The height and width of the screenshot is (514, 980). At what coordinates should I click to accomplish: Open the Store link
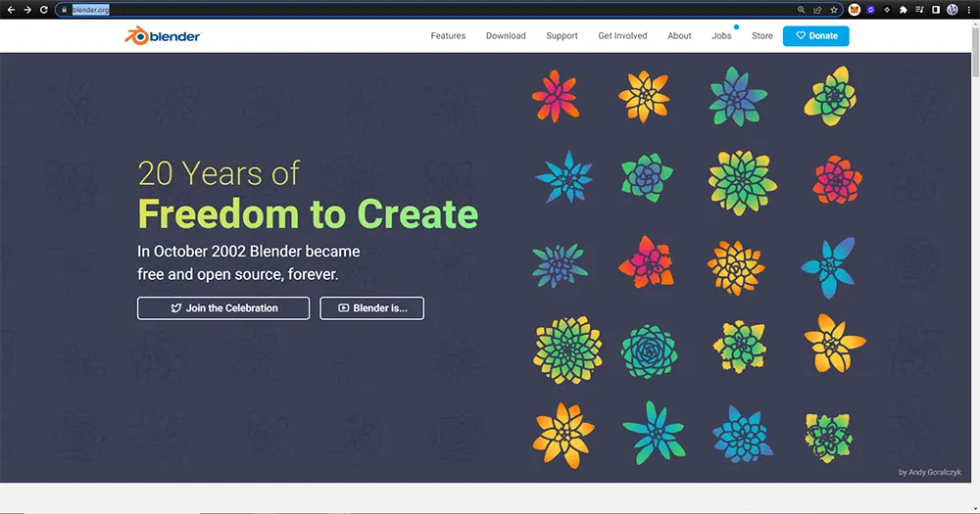pyautogui.click(x=761, y=35)
